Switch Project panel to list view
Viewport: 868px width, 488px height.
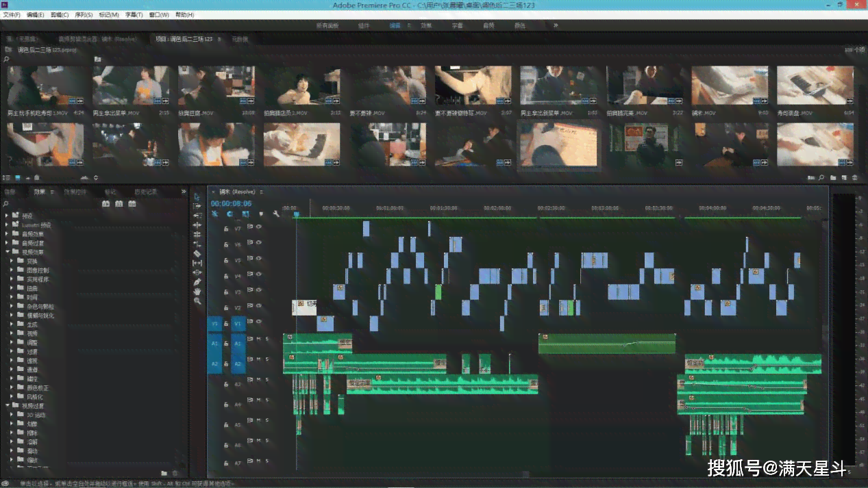tap(7, 177)
